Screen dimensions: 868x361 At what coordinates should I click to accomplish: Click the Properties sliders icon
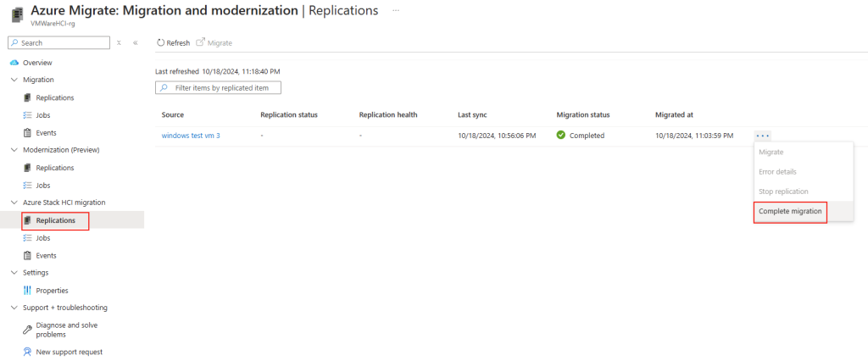coord(27,291)
